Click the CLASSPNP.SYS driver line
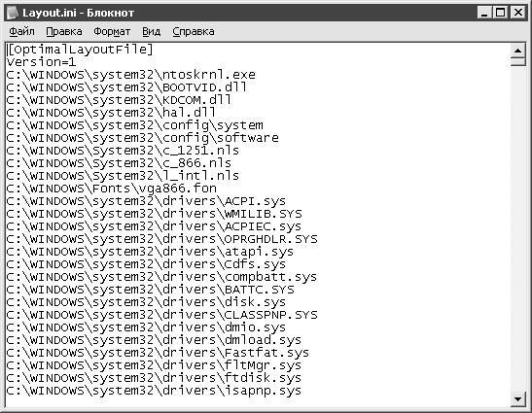 coord(161,315)
